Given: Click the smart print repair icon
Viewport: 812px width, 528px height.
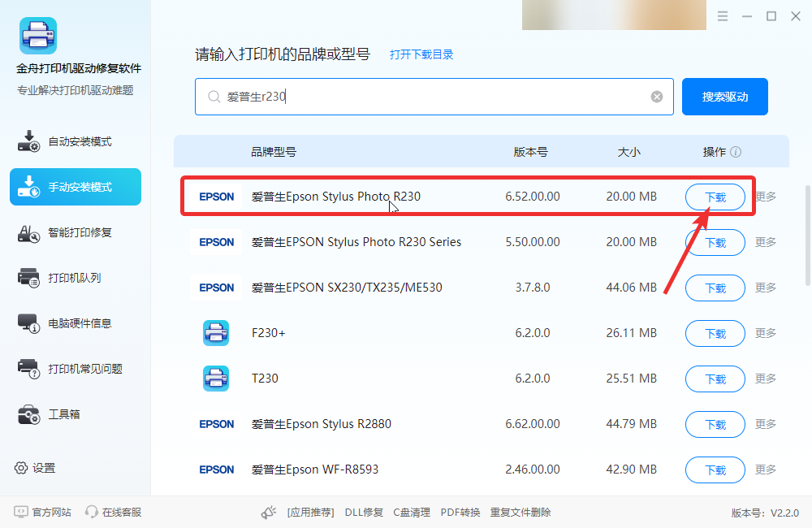Looking at the screenshot, I should tap(28, 234).
